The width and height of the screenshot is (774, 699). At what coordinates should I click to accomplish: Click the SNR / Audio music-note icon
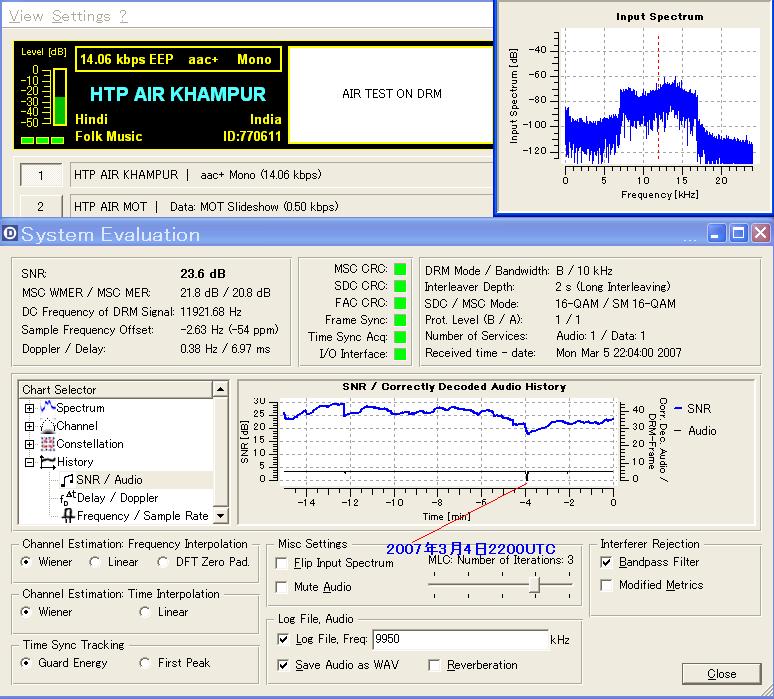67,480
